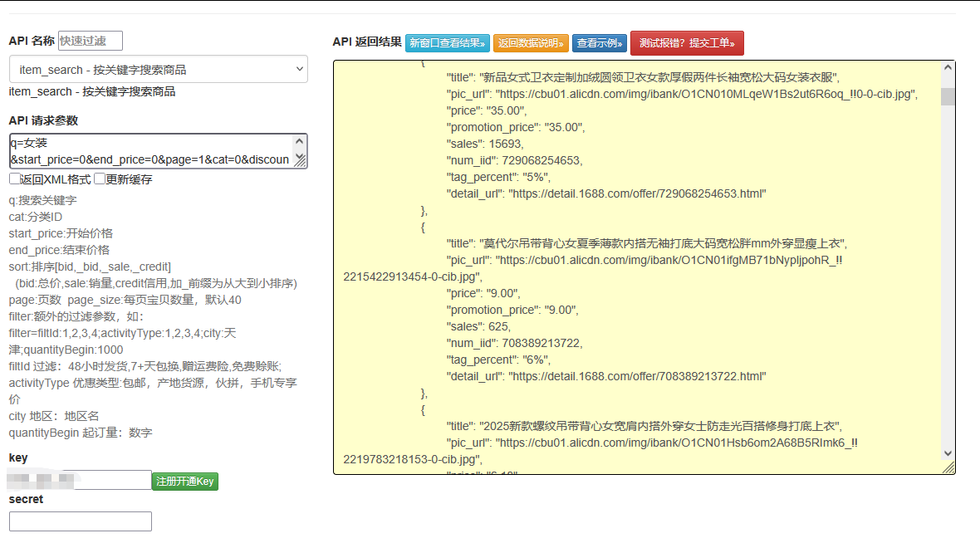Viewport: 980px width, 543px height.
Task: Click the request parameters scroll up arrow
Action: click(299, 141)
